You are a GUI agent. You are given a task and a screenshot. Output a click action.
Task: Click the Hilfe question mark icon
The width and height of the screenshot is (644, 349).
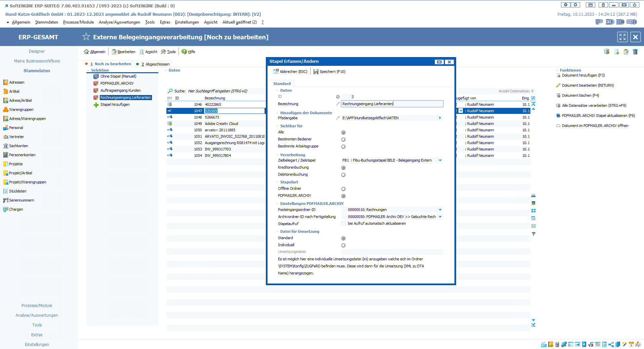pyautogui.click(x=184, y=52)
